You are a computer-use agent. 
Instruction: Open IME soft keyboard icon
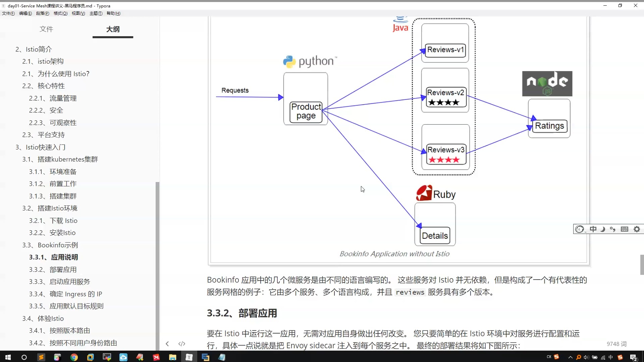click(x=624, y=229)
